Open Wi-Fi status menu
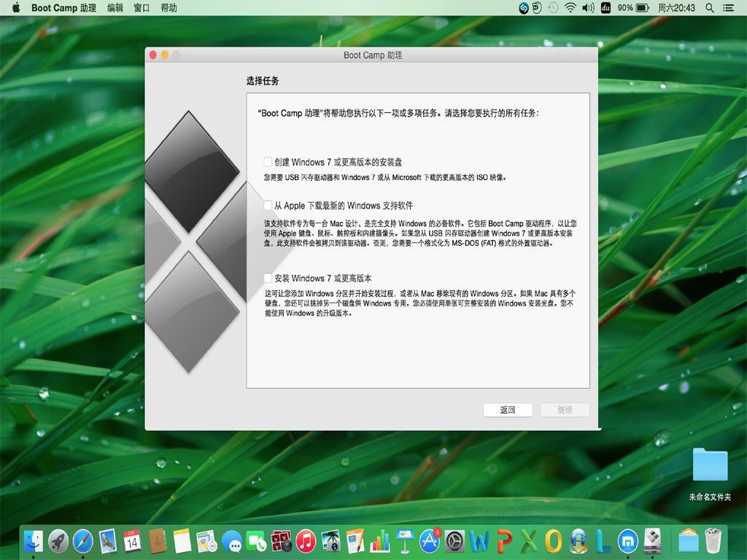The width and height of the screenshot is (747, 560). [570, 7]
